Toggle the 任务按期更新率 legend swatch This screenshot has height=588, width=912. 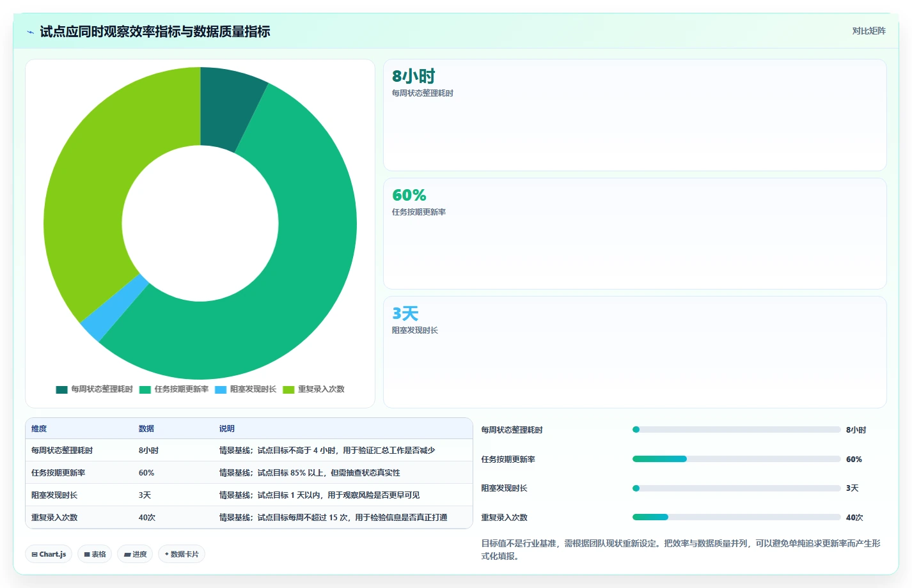pos(145,389)
